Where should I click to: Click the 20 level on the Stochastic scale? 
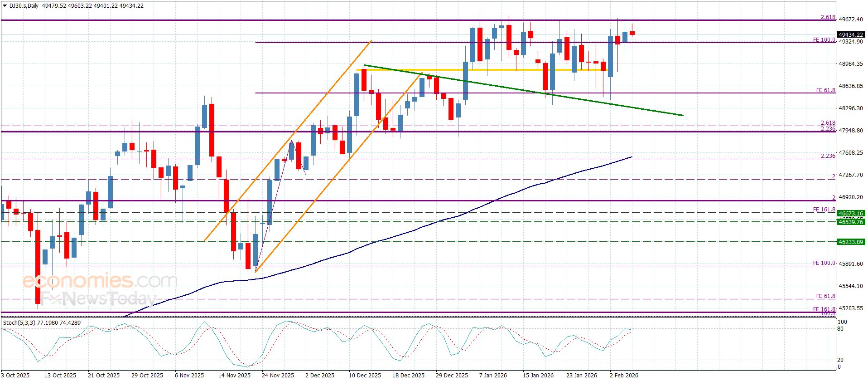(840, 360)
